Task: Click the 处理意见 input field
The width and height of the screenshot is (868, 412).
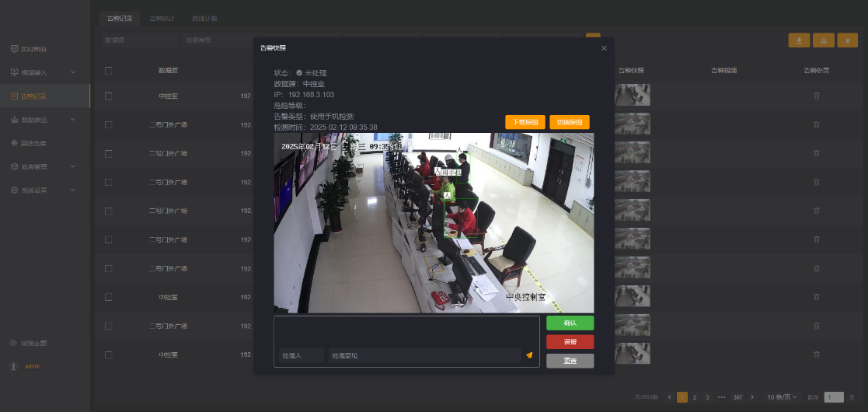Action: pos(425,355)
